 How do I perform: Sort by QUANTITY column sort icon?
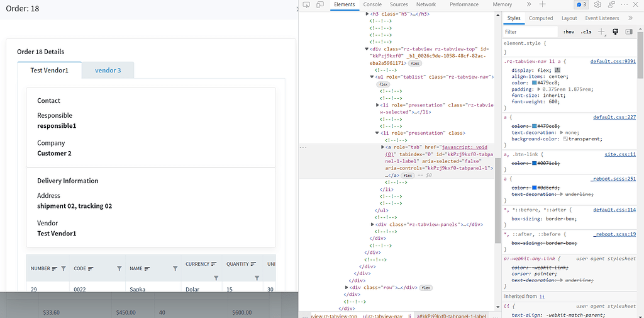[253, 264]
